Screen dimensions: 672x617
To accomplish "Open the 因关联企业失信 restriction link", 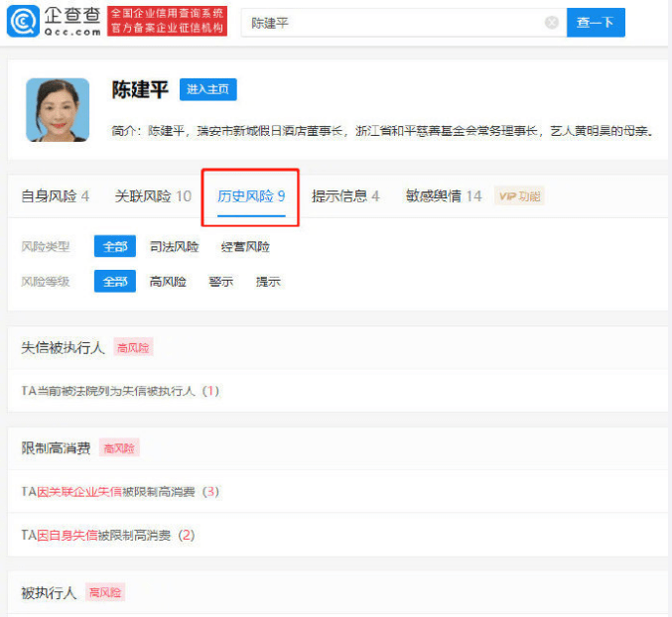I will [78, 492].
